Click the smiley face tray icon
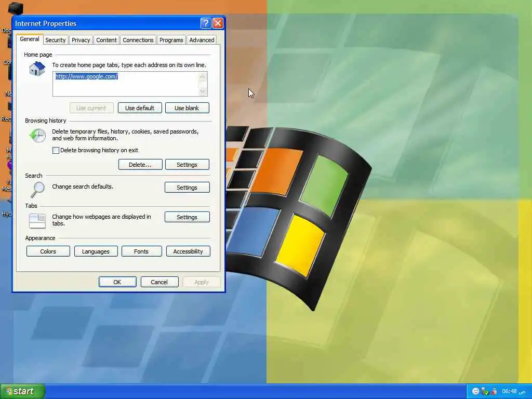Viewport: 532px width, 399px height. pyautogui.click(x=475, y=391)
